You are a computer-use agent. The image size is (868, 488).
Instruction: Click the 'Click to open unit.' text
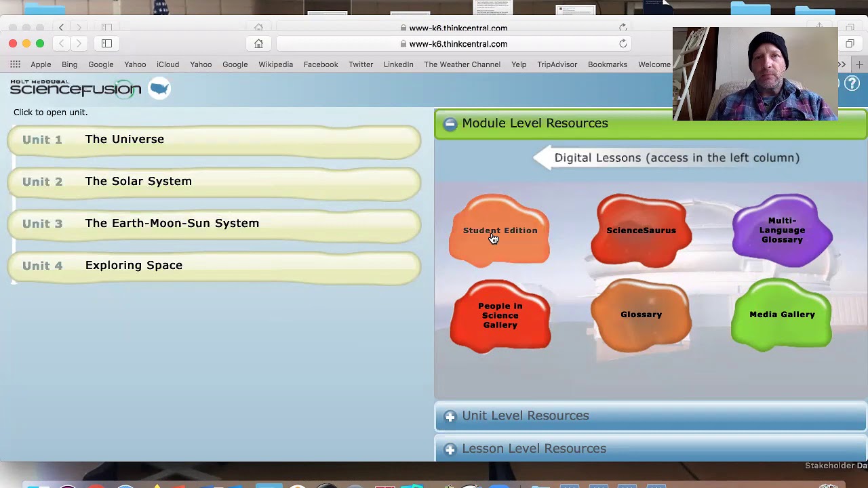coord(50,113)
